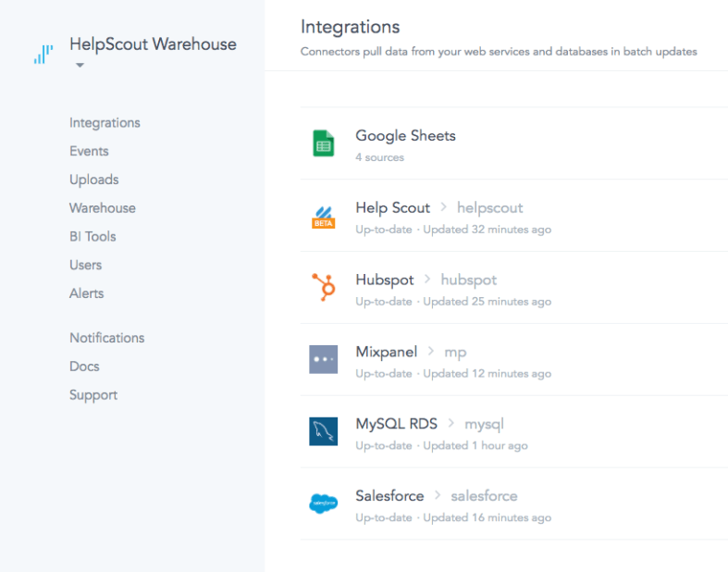Click the MySQL dolphin icon
This screenshot has width=728, height=572.
(323, 431)
